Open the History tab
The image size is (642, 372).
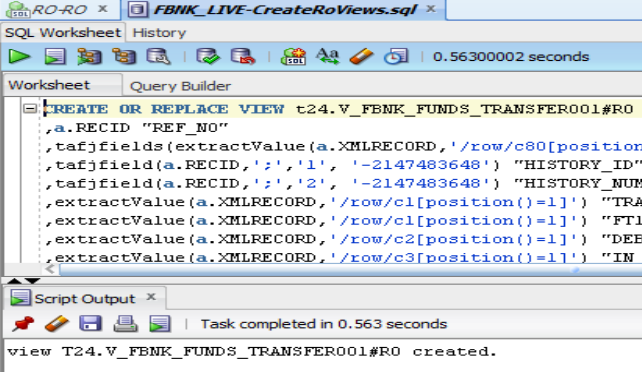pos(159,33)
